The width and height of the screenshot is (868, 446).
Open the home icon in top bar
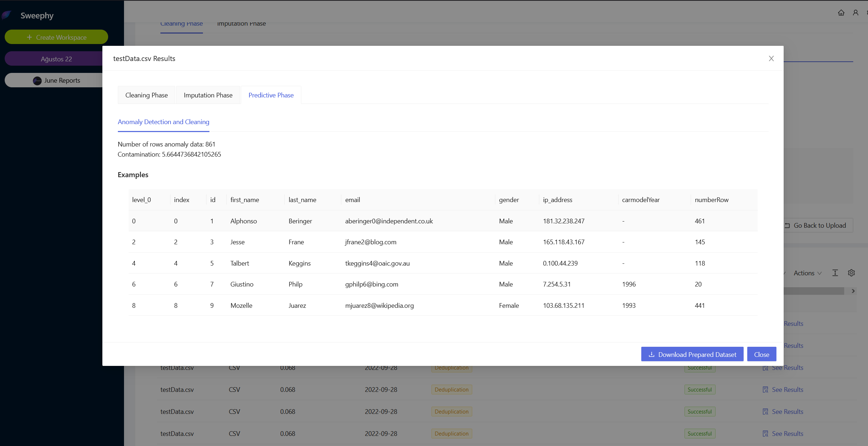[841, 13]
